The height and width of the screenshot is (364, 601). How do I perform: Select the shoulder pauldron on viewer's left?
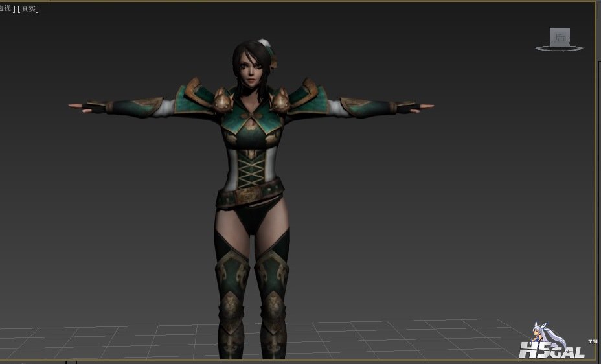199,95
